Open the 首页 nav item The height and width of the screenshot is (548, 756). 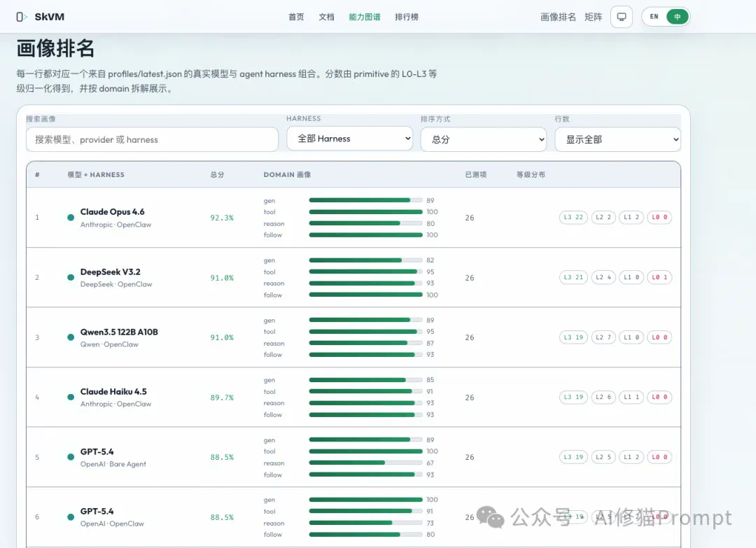tap(296, 17)
